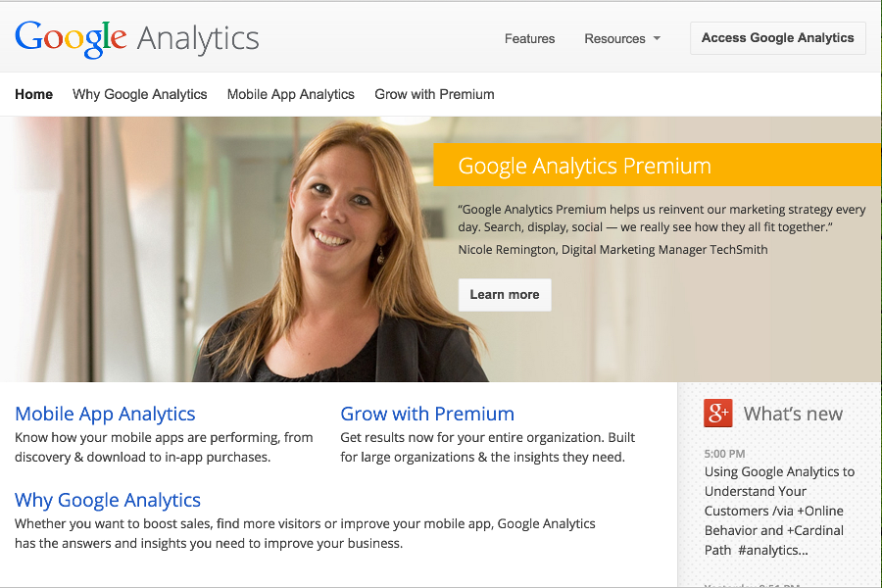
Task: Open the Features link in header
Action: (x=529, y=39)
